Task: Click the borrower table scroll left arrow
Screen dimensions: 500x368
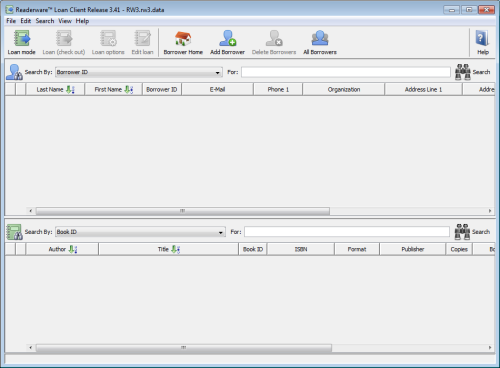Action: pyautogui.click(x=31, y=211)
